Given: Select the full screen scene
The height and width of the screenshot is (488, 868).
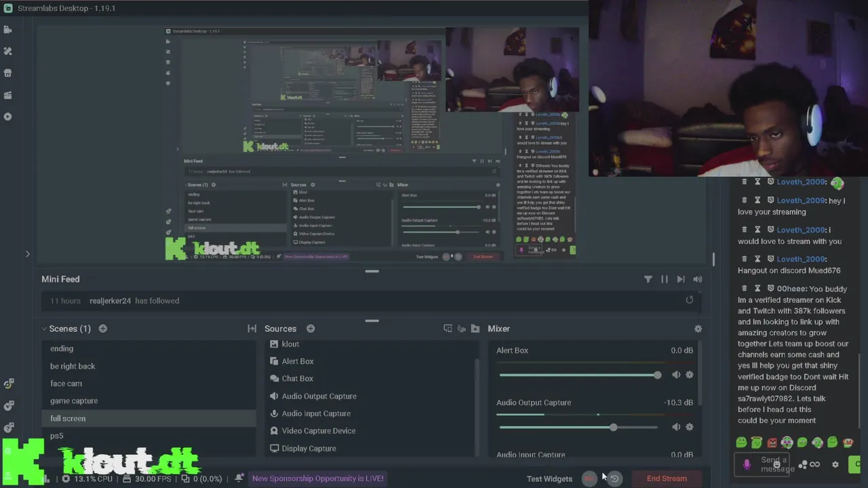Looking at the screenshot, I should tap(149, 418).
